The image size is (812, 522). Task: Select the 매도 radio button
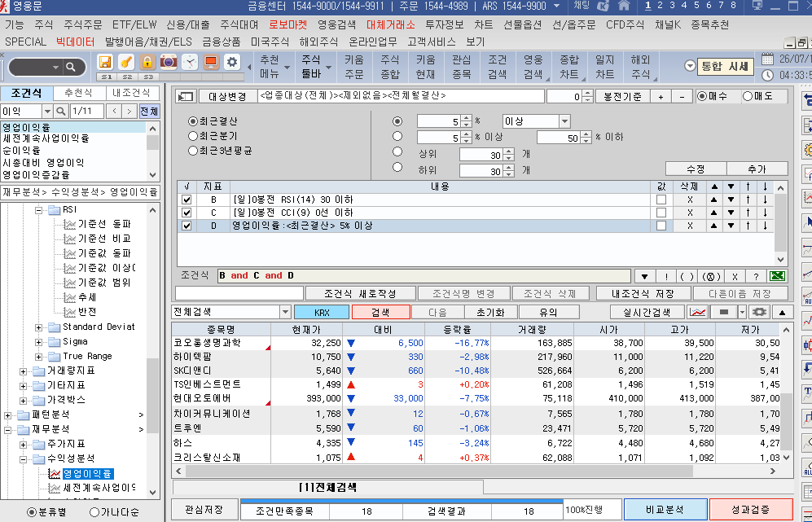click(748, 96)
